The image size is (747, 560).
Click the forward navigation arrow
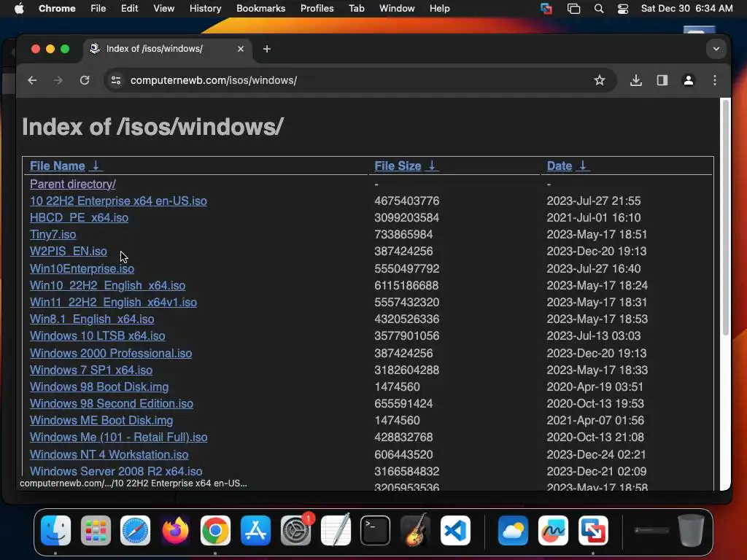coord(58,80)
